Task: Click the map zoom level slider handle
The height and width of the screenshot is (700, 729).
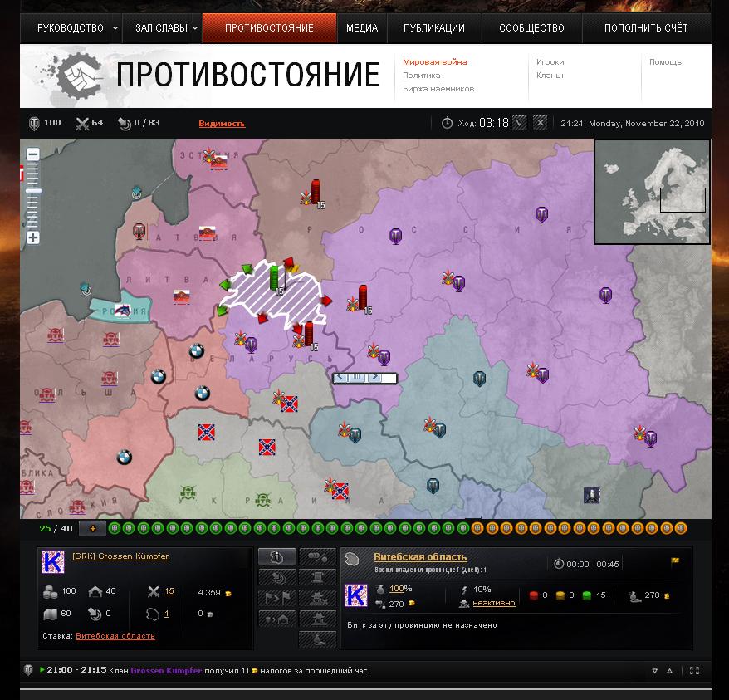Action: [33, 191]
